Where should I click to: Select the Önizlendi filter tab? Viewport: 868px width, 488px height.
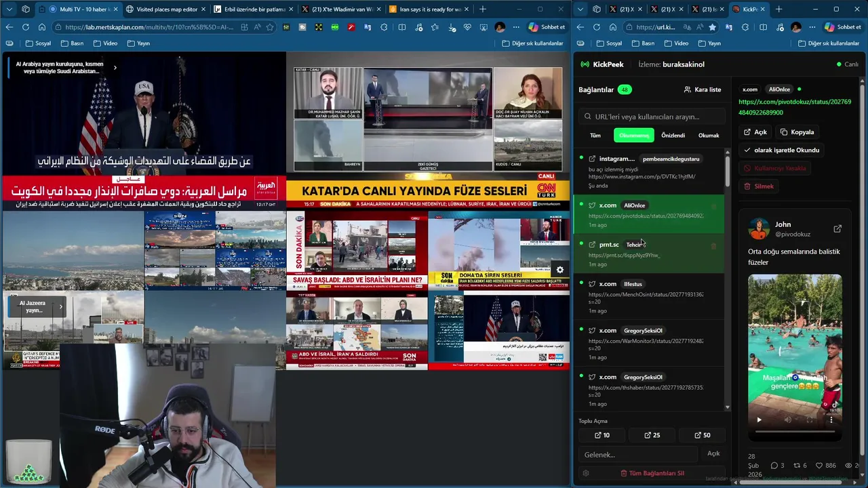[673, 136]
